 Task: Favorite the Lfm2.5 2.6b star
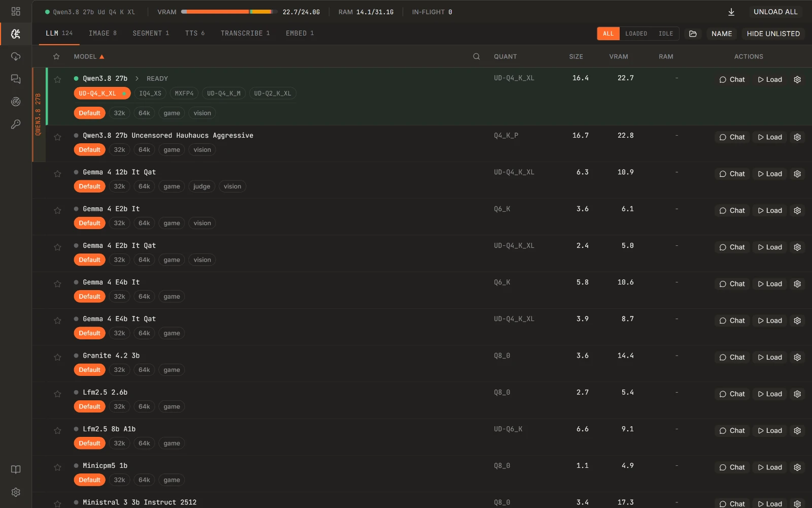pyautogui.click(x=57, y=393)
